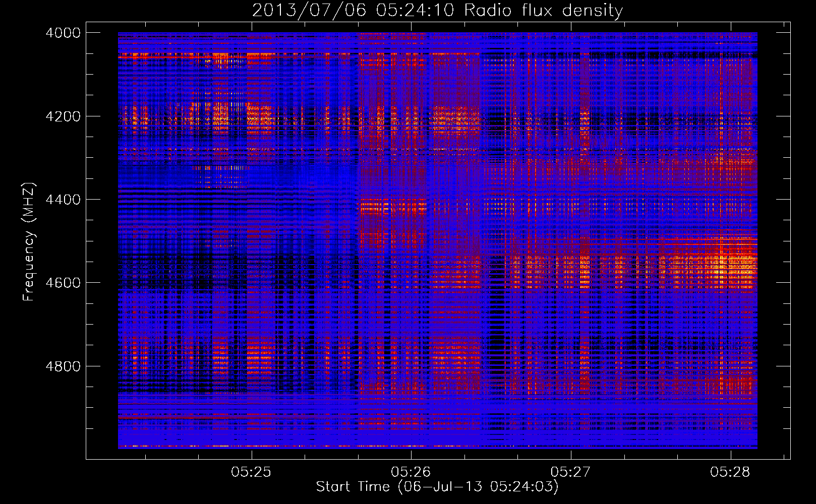The width and height of the screenshot is (816, 504).
Task: Click the 05:25 time tick label
Action: [251, 472]
